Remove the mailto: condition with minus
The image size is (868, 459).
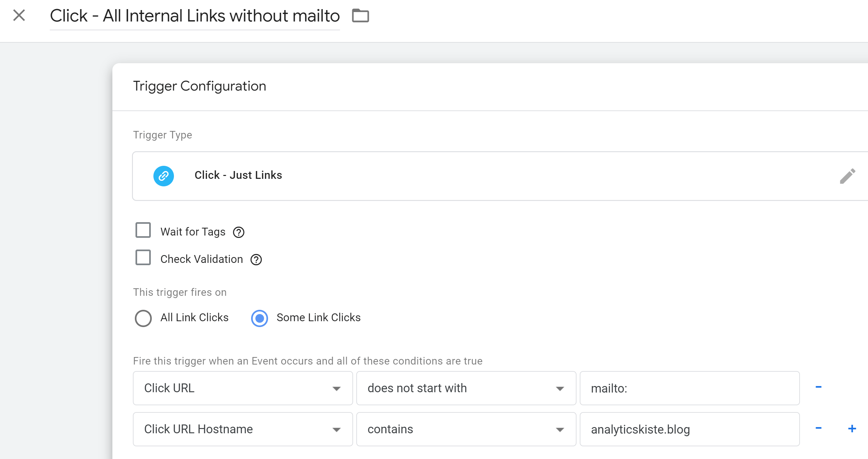pos(818,387)
